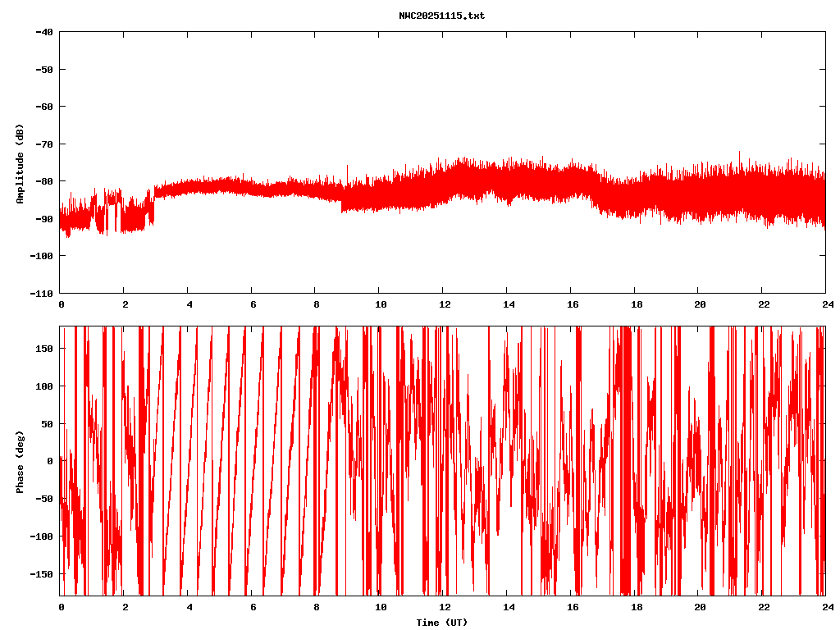Select hour 2 under the phase plot
Image resolution: width=840 pixels, height=630 pixels.
tap(125, 607)
